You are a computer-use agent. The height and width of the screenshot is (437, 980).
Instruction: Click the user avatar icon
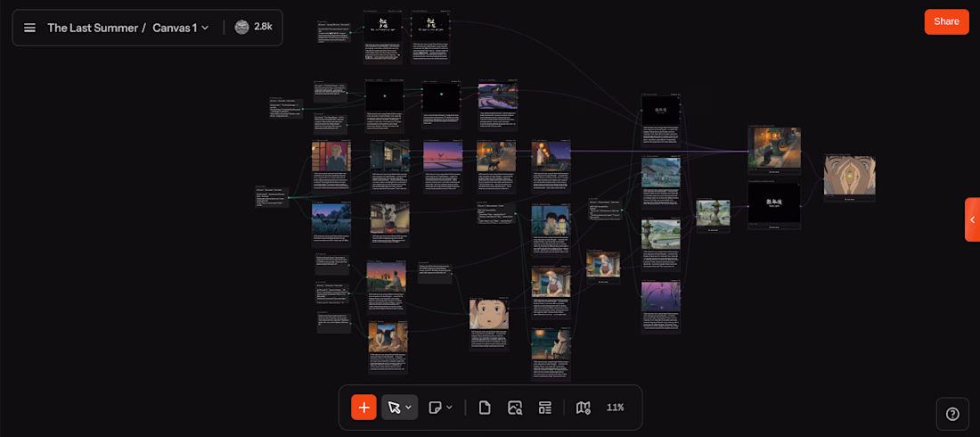click(x=241, y=28)
